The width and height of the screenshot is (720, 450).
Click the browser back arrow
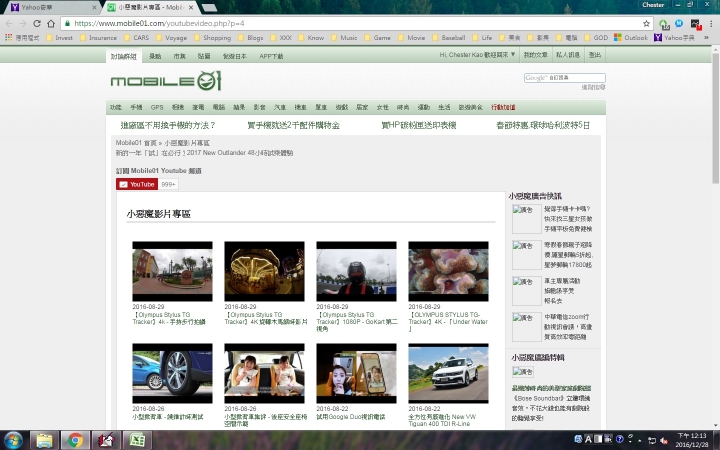point(9,23)
